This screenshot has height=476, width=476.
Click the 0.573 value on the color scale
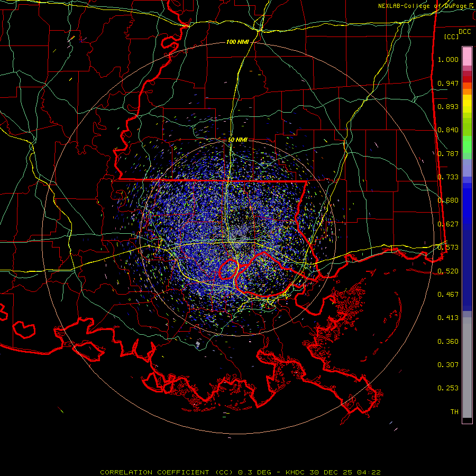pyautogui.click(x=448, y=248)
